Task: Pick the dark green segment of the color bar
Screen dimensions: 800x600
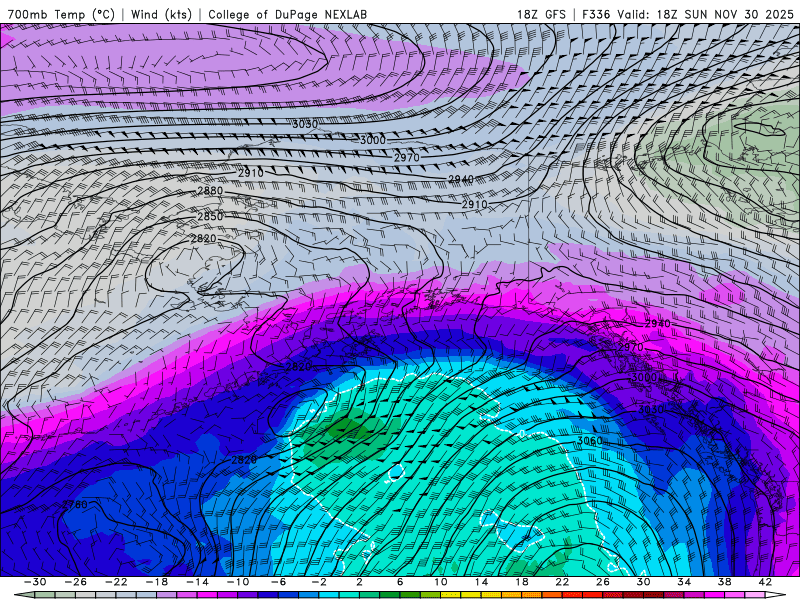Action: tap(389, 595)
